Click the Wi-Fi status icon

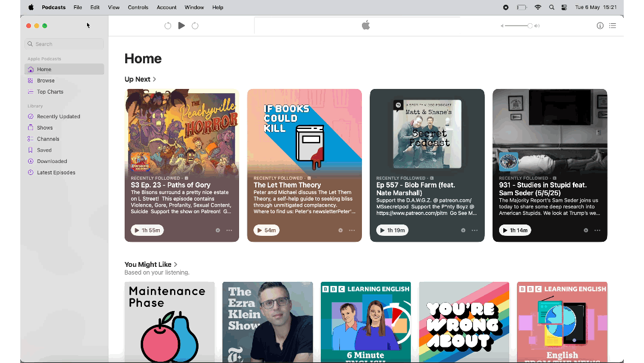(x=538, y=7)
